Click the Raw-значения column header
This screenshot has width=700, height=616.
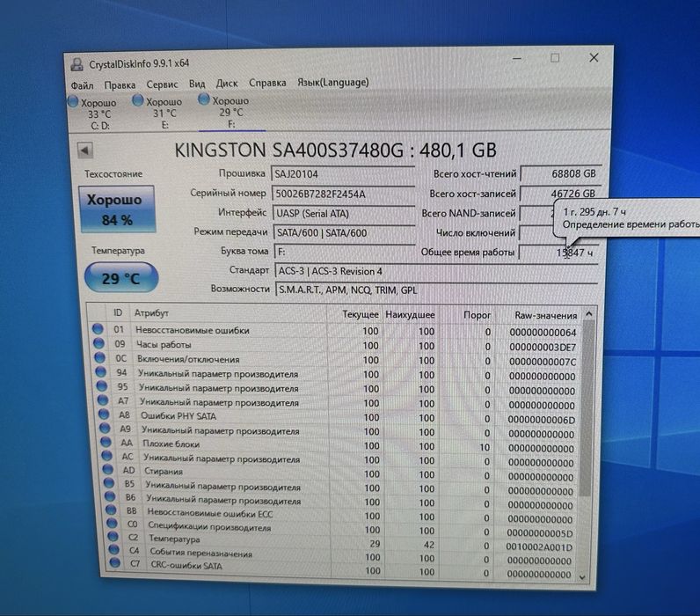click(538, 315)
